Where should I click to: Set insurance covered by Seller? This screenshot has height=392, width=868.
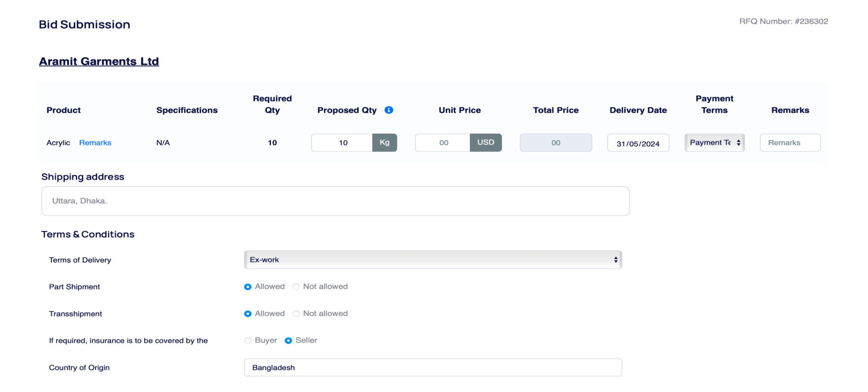click(289, 340)
